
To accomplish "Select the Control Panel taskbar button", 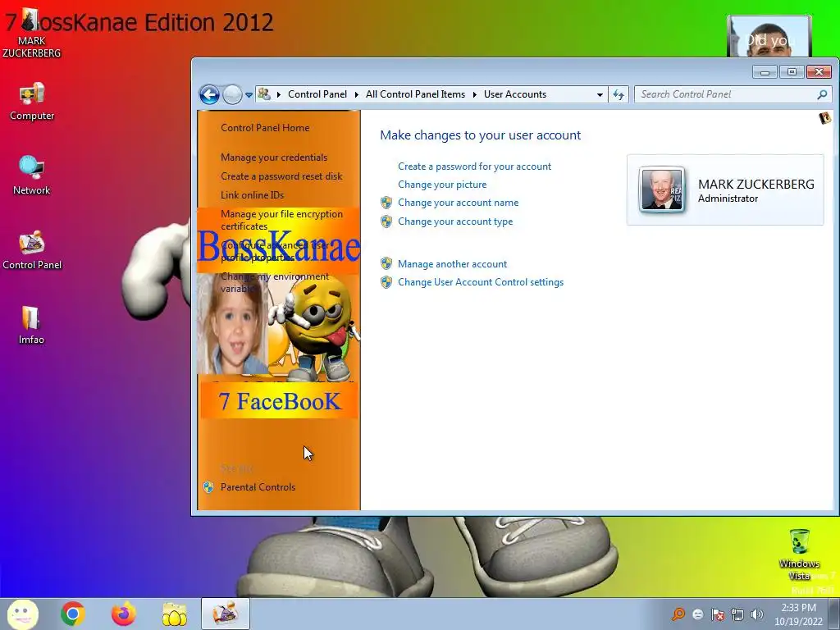I will (x=225, y=614).
